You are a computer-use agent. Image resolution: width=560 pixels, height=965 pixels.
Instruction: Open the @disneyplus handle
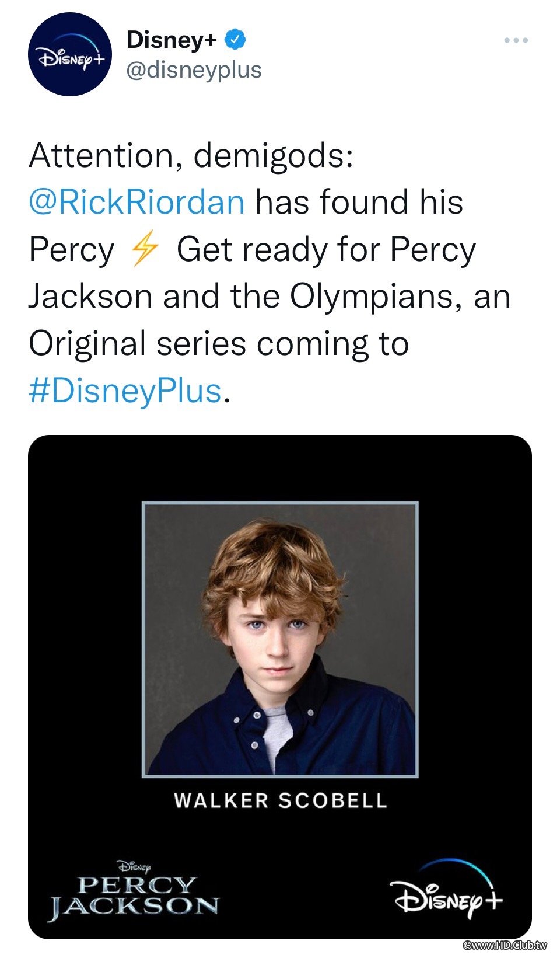194,70
